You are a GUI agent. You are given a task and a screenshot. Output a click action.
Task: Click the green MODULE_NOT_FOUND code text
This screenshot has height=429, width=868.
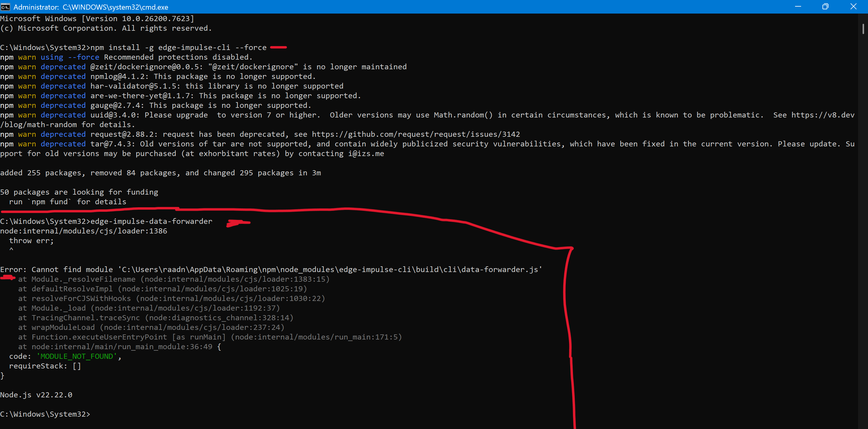click(x=77, y=356)
